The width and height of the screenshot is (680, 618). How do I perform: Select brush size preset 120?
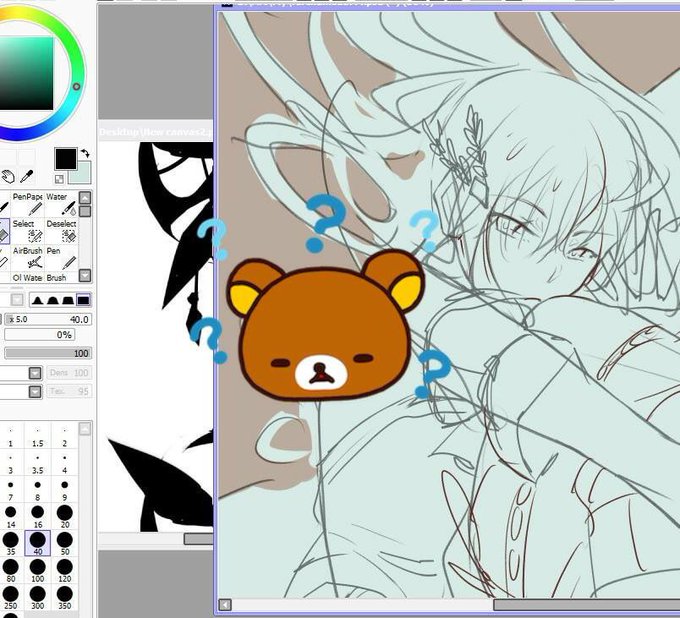[x=65, y=570]
